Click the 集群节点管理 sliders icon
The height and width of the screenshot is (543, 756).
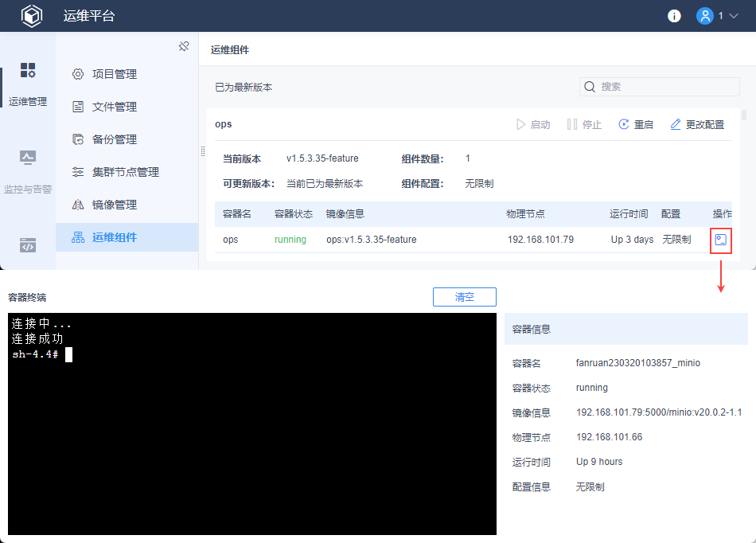point(78,172)
